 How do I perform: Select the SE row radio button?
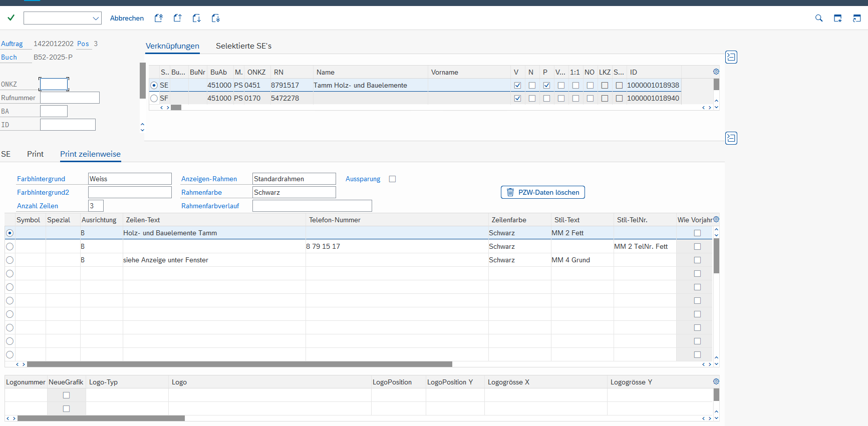tap(154, 85)
